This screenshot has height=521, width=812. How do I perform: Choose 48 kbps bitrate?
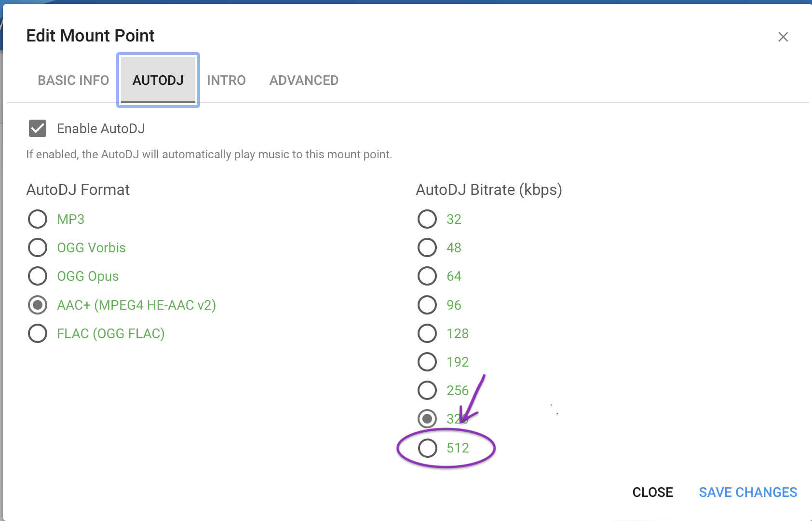(x=427, y=247)
